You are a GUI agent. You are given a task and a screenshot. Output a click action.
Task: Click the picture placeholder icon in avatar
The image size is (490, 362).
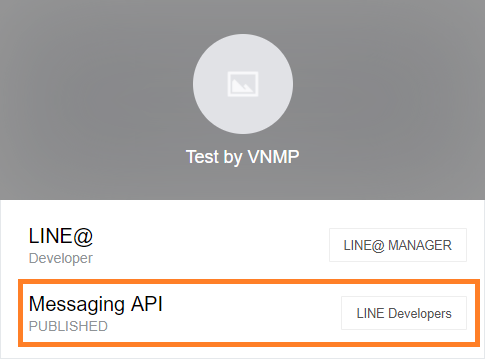[x=243, y=84]
